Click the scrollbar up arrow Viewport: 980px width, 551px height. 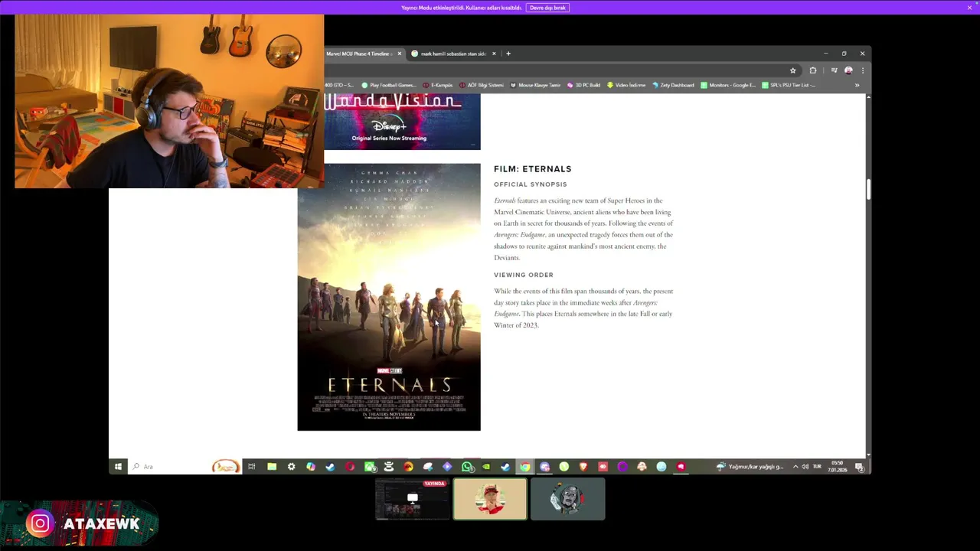point(868,98)
